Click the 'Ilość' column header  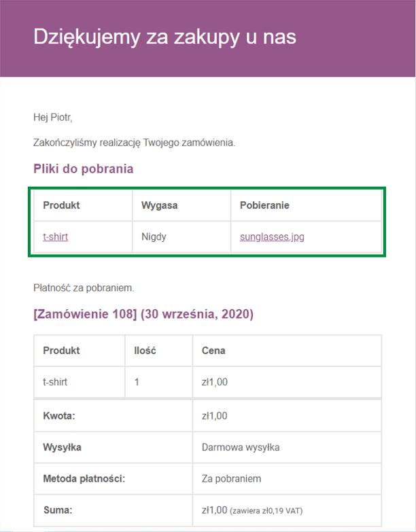click(x=145, y=351)
